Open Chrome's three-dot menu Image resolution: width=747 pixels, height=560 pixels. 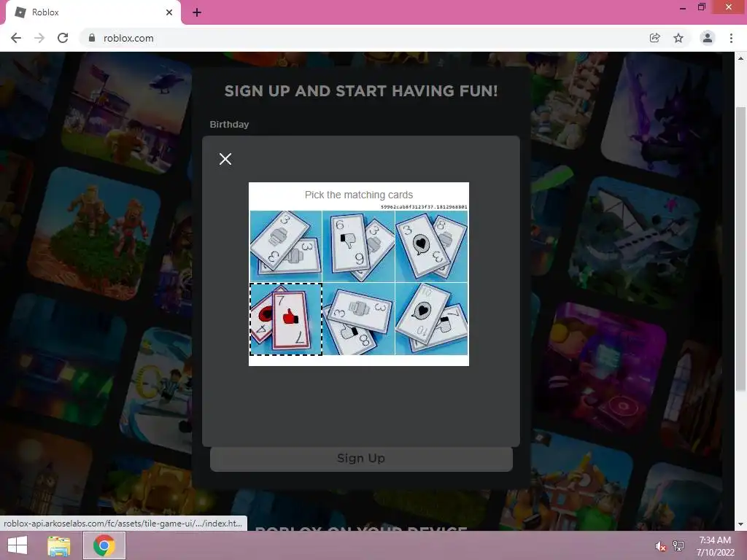(731, 38)
